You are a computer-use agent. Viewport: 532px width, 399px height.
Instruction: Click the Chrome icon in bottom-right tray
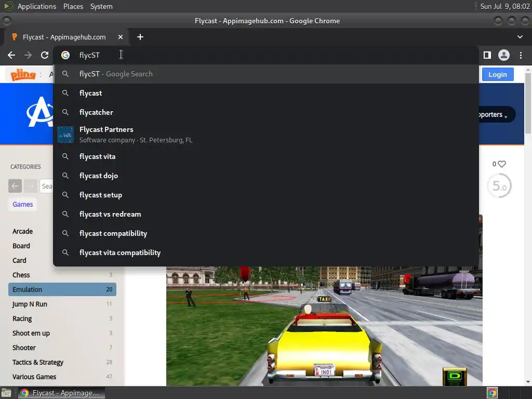492,393
